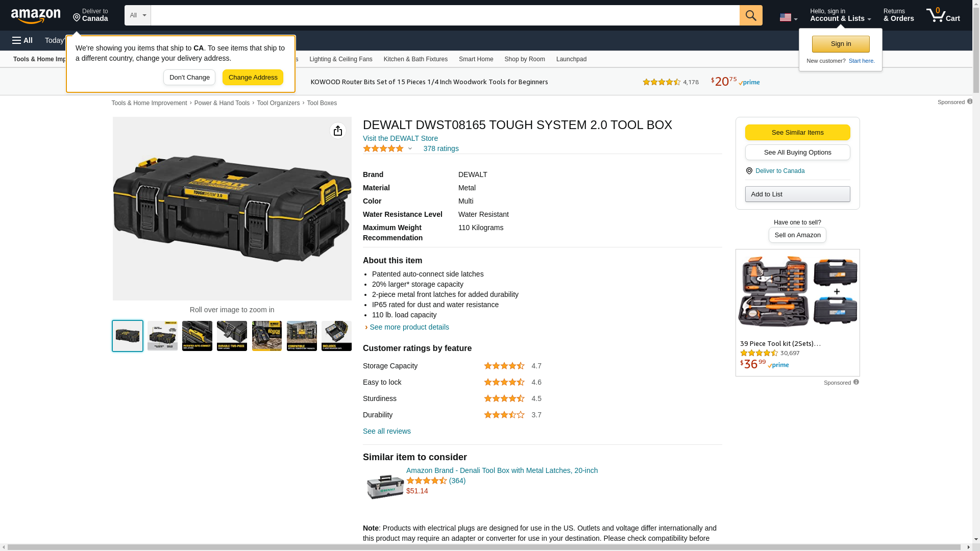980x551 pixels.
Task: Click the Amazon logo
Action: point(36,16)
